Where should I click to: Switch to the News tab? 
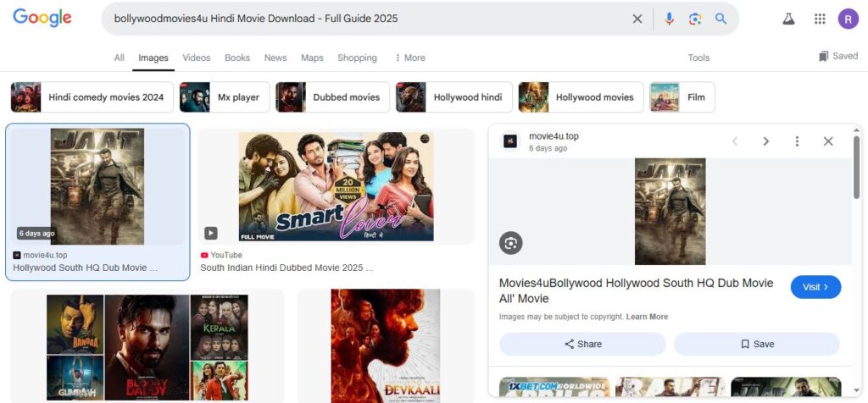275,58
